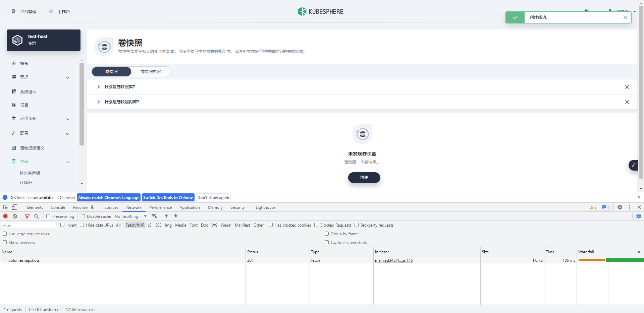Viewport: 644px width, 313px height.
Task: Click inside the network Filter input field
Action: 29,225
